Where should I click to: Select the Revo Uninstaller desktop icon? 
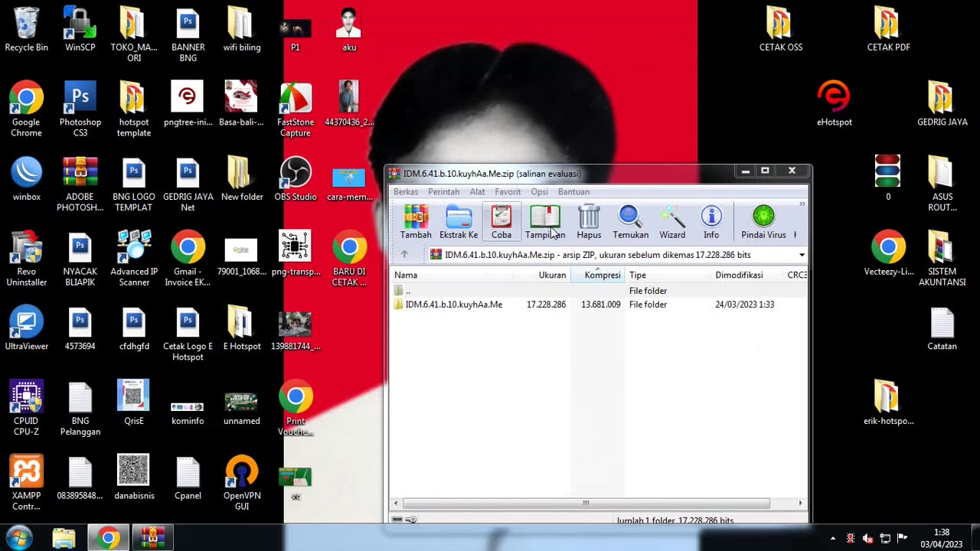pos(26,259)
